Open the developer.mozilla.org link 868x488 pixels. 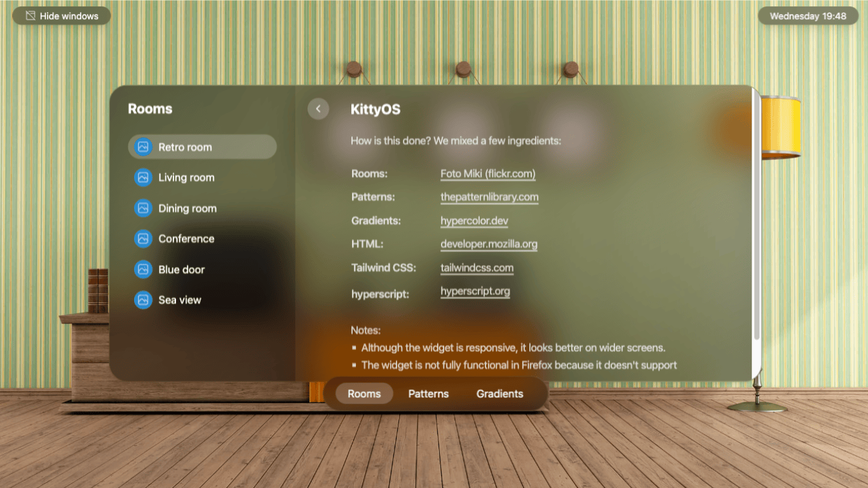tap(489, 244)
